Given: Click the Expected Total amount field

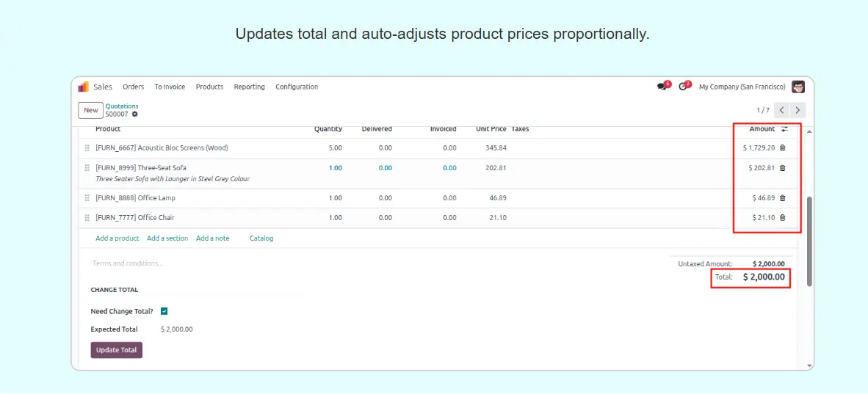Looking at the screenshot, I should point(177,329).
